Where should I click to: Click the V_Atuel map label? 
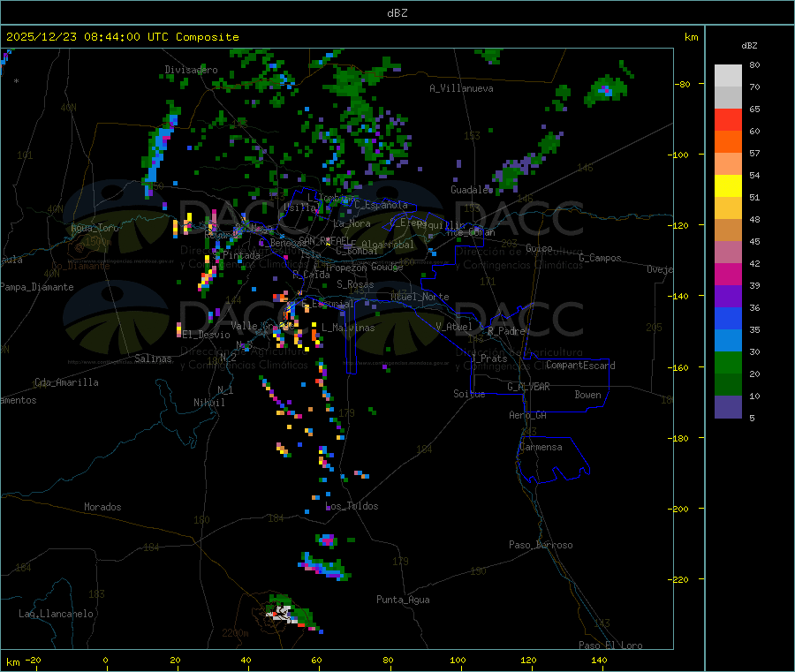pyautogui.click(x=454, y=327)
